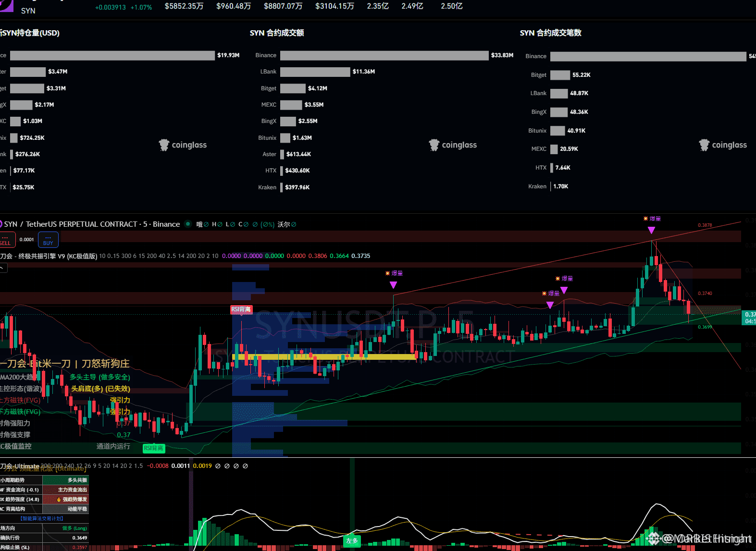Click the 左多 green marker in the lower indicator pane

(x=352, y=541)
